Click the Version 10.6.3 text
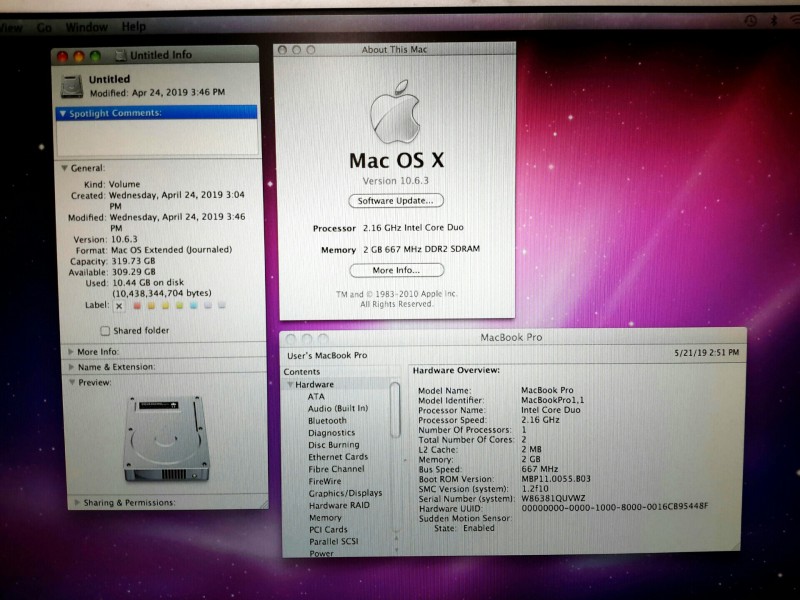Image resolution: width=800 pixels, height=600 pixels. coord(395,181)
